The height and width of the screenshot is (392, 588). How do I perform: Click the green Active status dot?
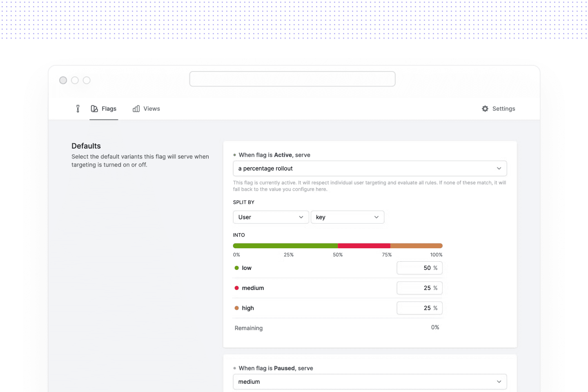click(x=235, y=155)
